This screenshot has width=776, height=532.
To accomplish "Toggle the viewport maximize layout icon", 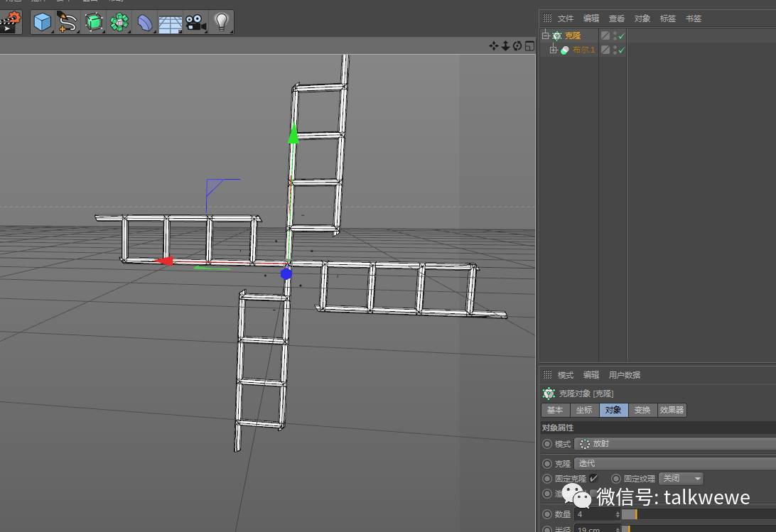I will [x=529, y=46].
